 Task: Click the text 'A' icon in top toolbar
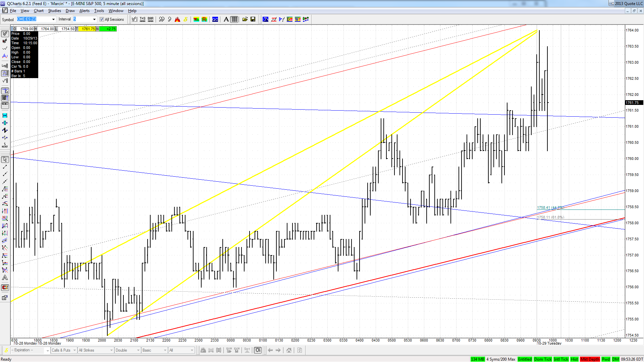coord(226,19)
